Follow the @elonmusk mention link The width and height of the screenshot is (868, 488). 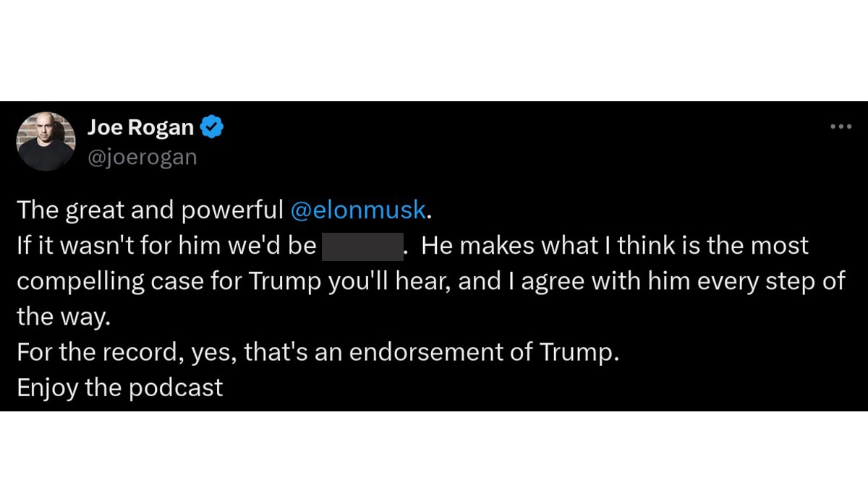tap(358, 210)
